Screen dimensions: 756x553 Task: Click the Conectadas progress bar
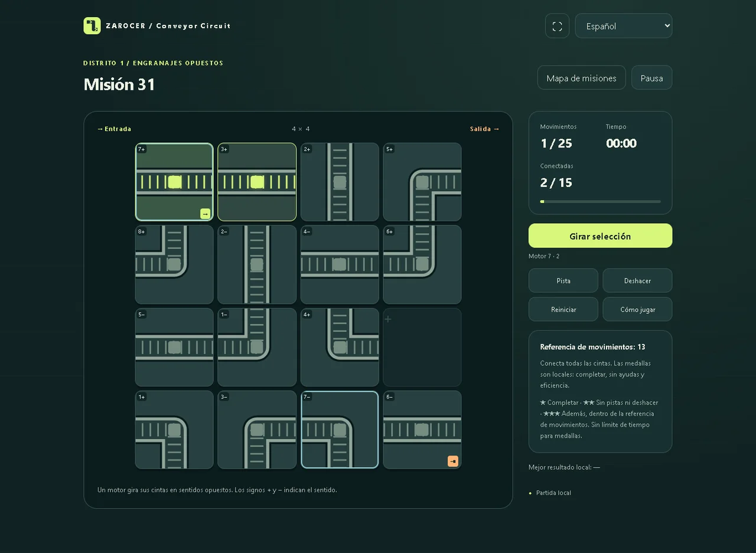(600, 201)
